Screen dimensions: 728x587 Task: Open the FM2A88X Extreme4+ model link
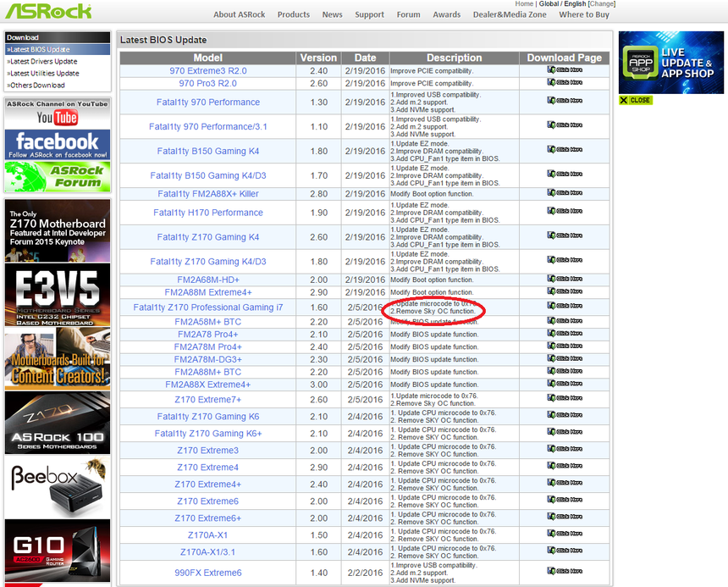[x=208, y=385]
